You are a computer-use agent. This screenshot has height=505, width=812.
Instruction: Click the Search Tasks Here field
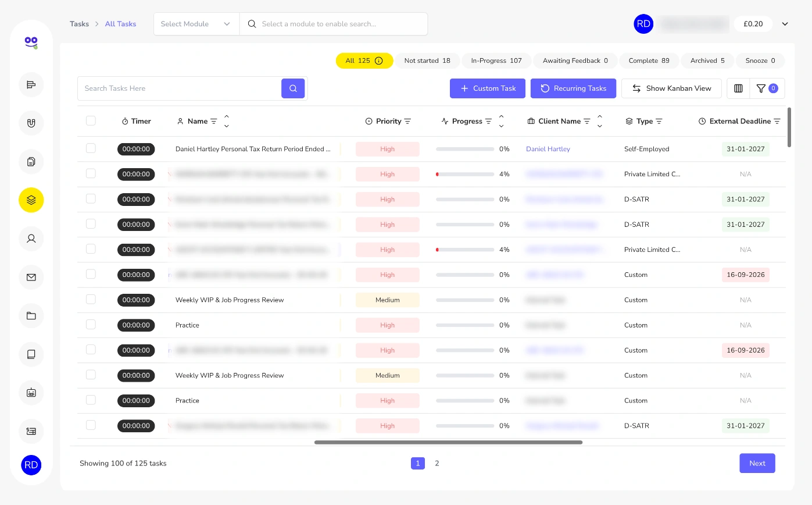pyautogui.click(x=180, y=88)
